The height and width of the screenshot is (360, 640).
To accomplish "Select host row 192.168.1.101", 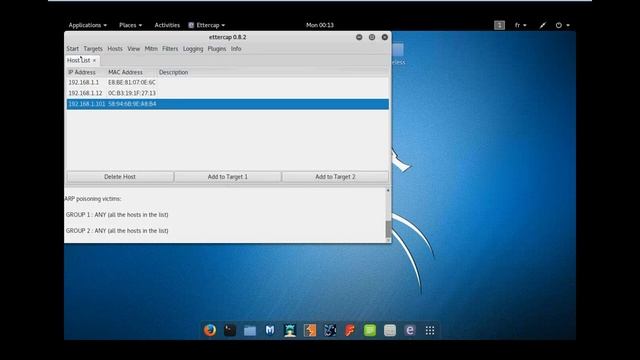I will click(227, 104).
